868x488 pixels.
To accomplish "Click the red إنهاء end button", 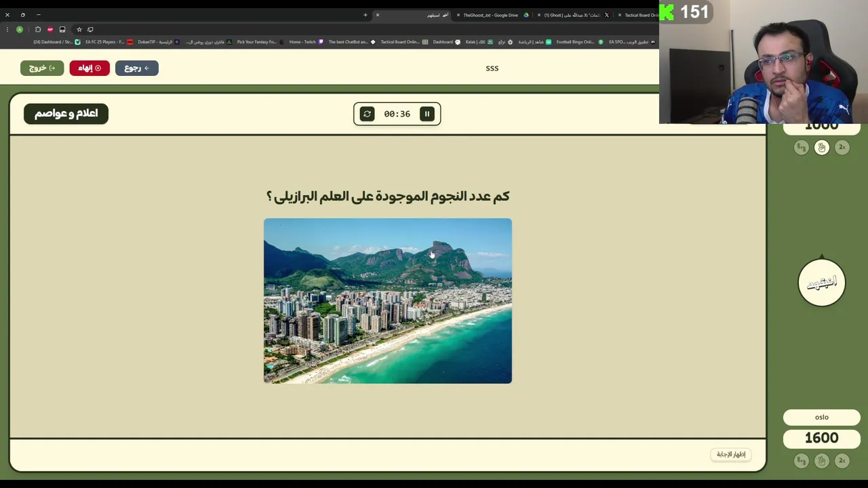I will point(90,68).
